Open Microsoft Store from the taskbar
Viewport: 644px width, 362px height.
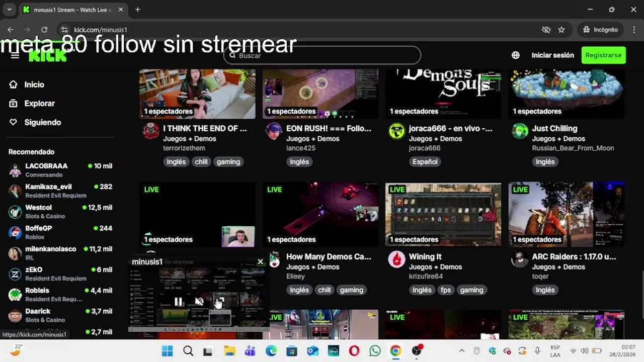tap(292, 351)
